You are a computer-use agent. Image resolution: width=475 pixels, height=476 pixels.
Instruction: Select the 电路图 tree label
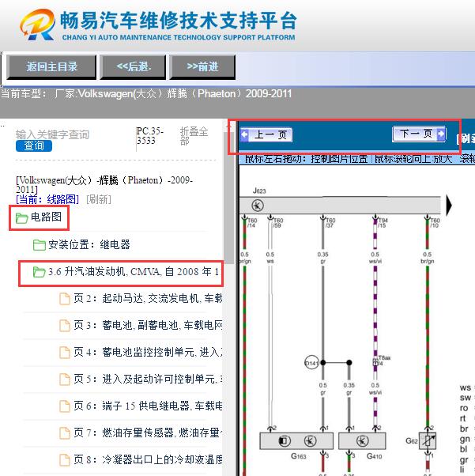pyautogui.click(x=47, y=217)
